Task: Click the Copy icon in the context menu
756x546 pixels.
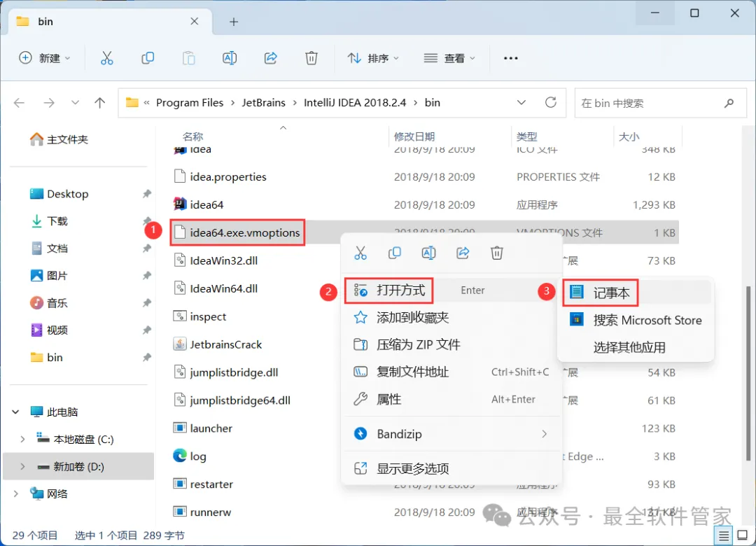Action: point(394,253)
